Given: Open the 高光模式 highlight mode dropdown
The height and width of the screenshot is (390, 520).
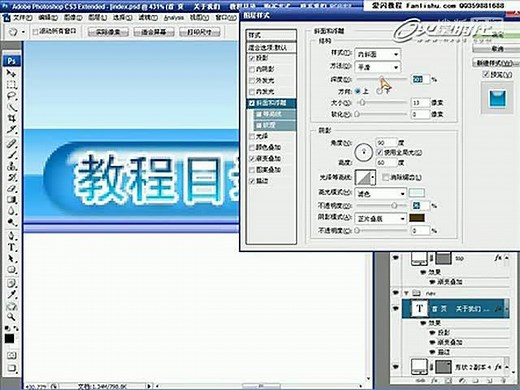Looking at the screenshot, I should (x=380, y=193).
